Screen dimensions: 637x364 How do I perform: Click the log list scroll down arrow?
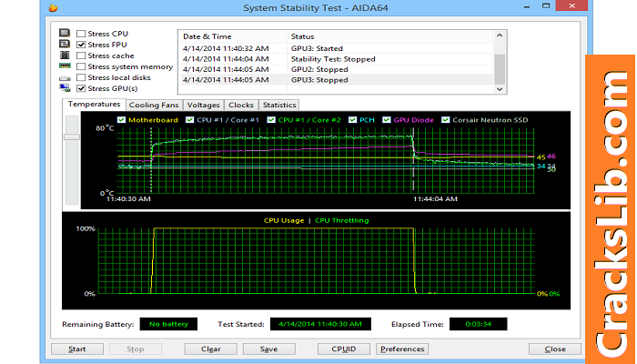[500, 89]
